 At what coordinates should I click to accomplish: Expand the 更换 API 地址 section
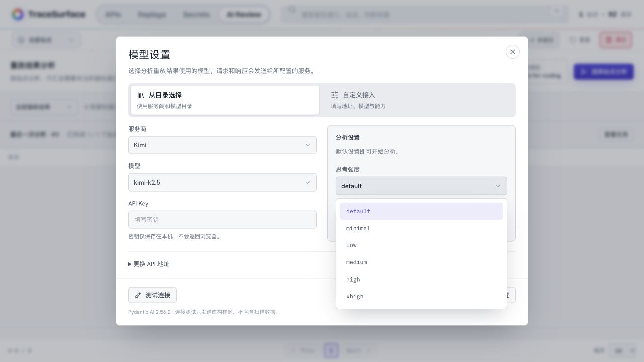pyautogui.click(x=149, y=264)
